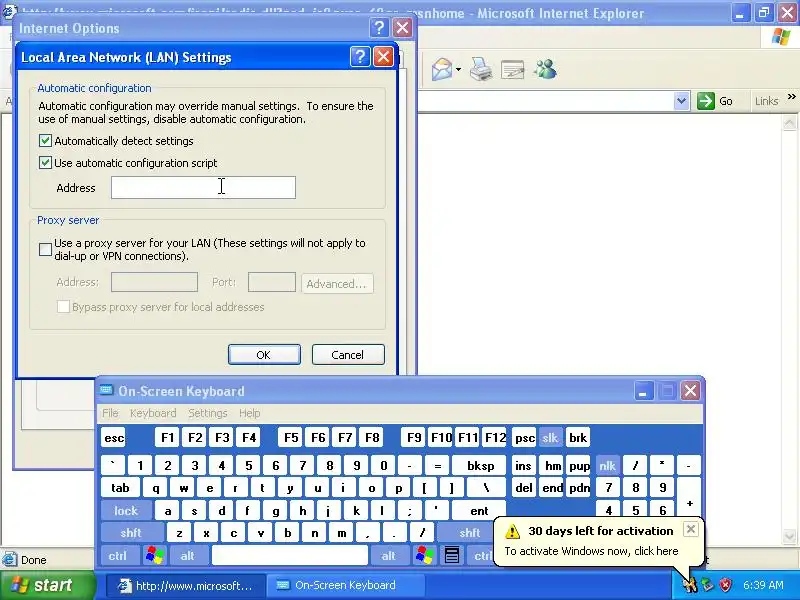Viewport: 800px width, 600px height.
Task: Click the red security shield tray icon
Action: pyautogui.click(x=725, y=585)
